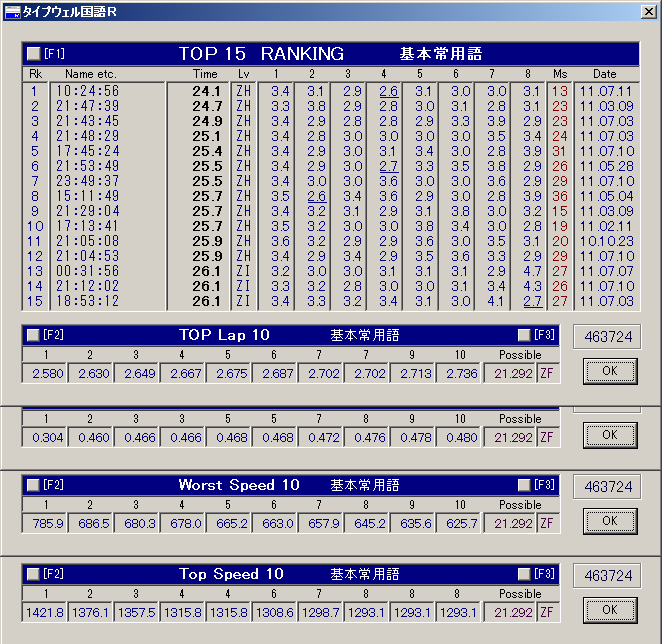The image size is (662, 644).
Task: Select rank 7 entry named 23:49:37
Action: pos(88,181)
